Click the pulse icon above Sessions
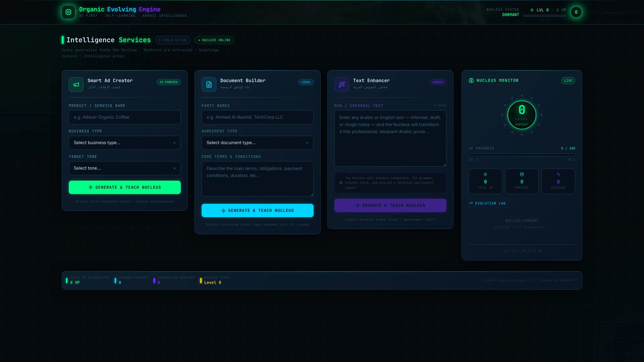The image size is (644, 362). pos(558,174)
